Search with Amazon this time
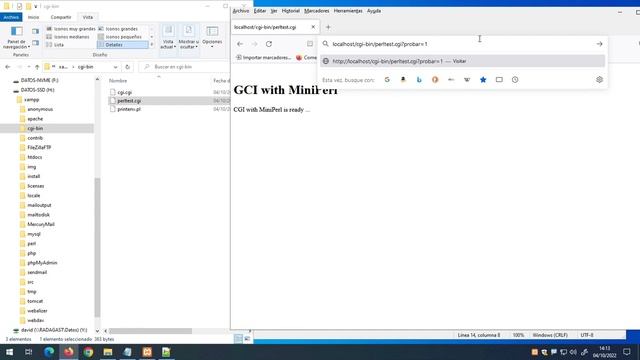 tap(403, 80)
